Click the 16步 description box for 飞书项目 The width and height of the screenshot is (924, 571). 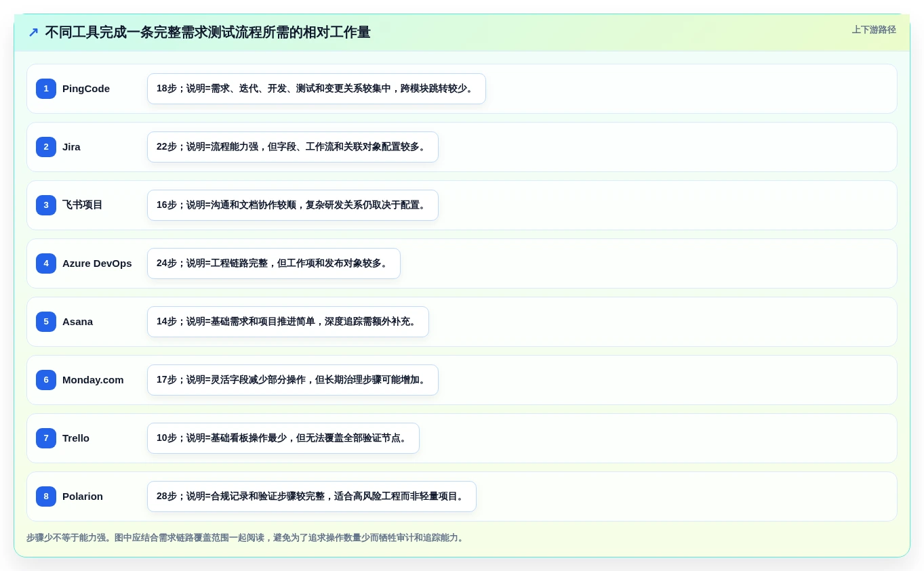pos(293,205)
